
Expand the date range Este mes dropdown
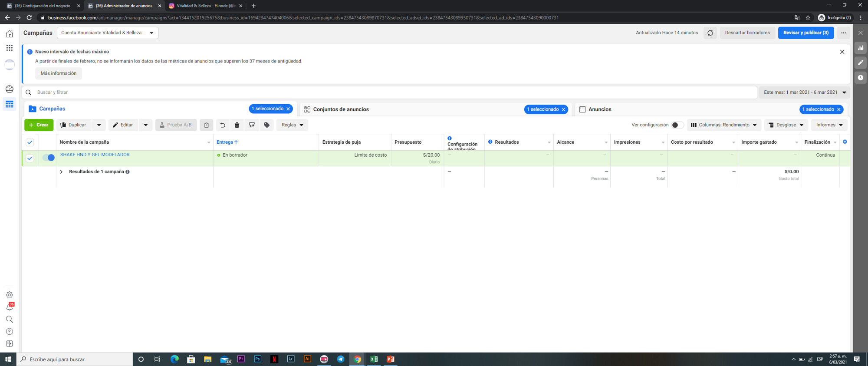804,92
